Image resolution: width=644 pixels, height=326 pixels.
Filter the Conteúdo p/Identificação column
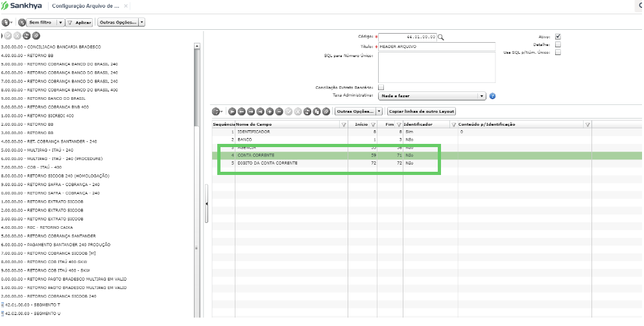pyautogui.click(x=588, y=124)
